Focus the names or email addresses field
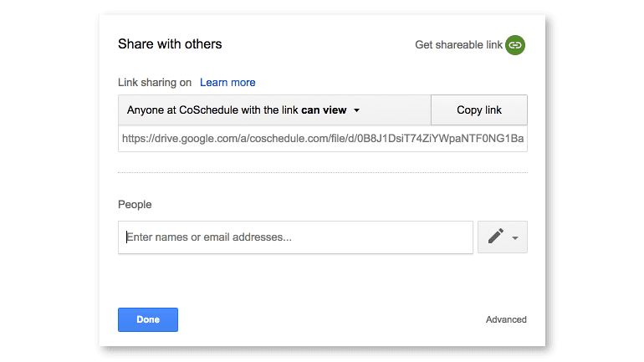Viewport: 644px width, 362px height. [295, 237]
